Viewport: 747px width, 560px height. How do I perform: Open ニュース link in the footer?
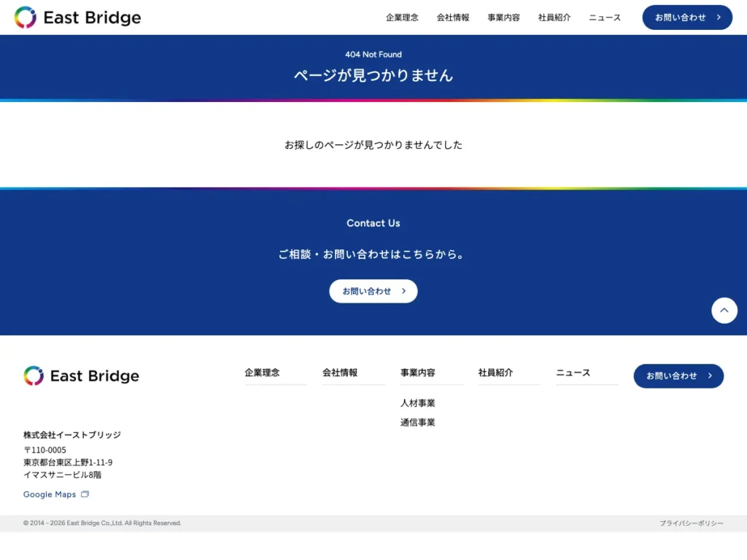(573, 373)
